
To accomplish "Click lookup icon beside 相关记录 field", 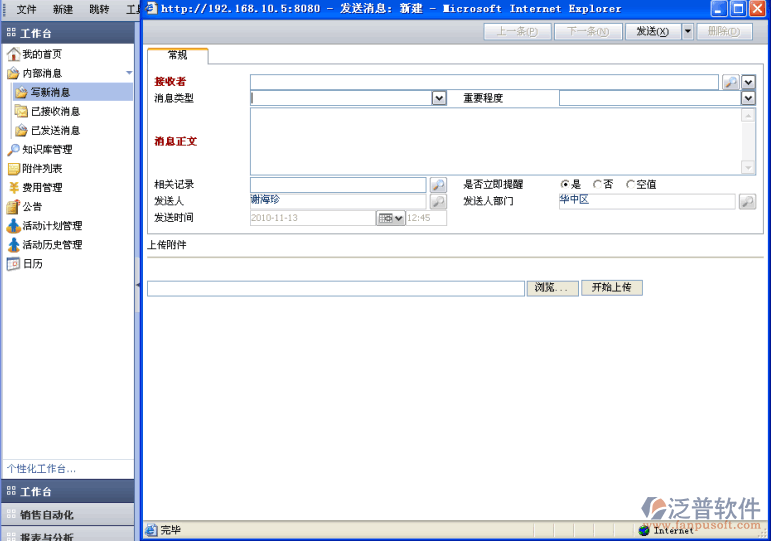I will pyautogui.click(x=438, y=185).
